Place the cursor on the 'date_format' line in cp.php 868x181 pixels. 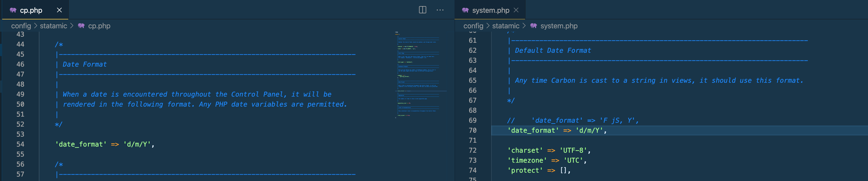point(105,144)
